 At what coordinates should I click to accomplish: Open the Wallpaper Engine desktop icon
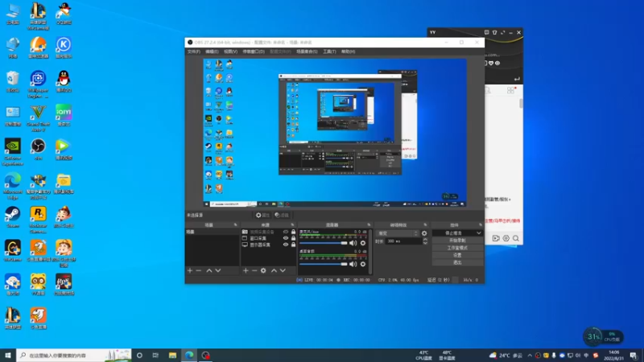click(38, 84)
